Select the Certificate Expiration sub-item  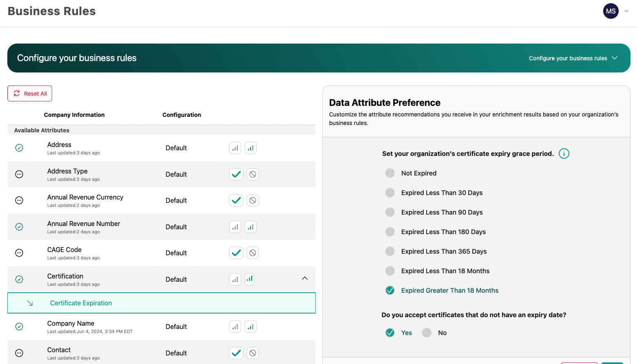point(162,303)
